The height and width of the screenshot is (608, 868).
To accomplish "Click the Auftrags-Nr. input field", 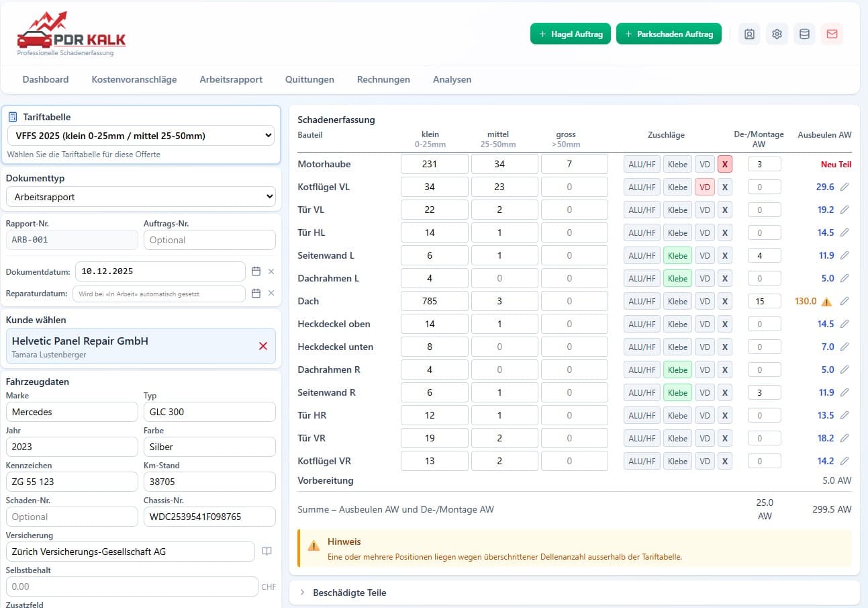I will [x=209, y=240].
